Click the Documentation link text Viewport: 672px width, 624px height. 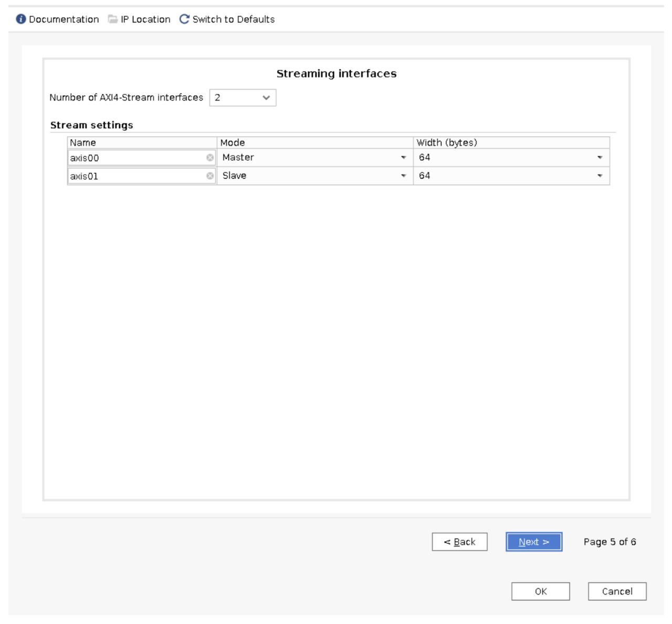64,19
